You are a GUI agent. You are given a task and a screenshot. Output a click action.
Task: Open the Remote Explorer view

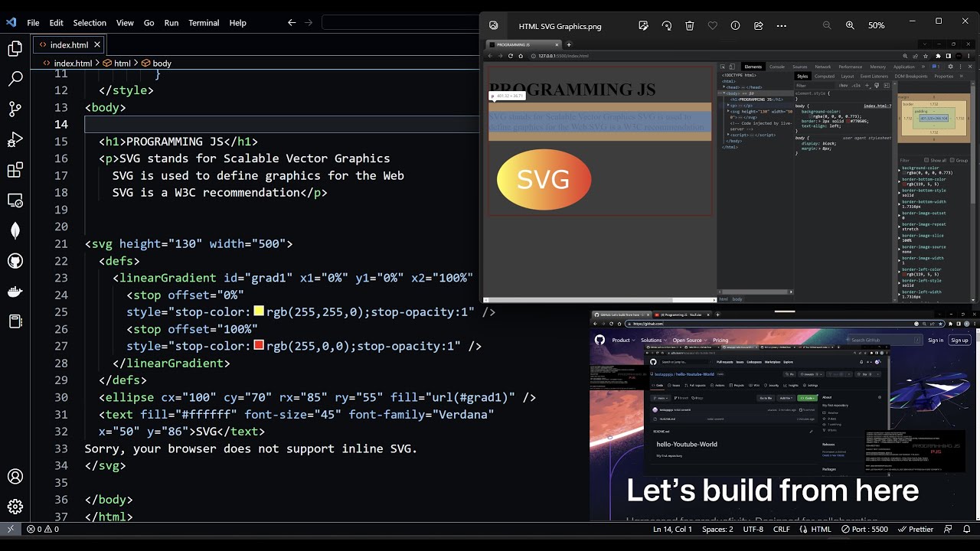pos(15,201)
